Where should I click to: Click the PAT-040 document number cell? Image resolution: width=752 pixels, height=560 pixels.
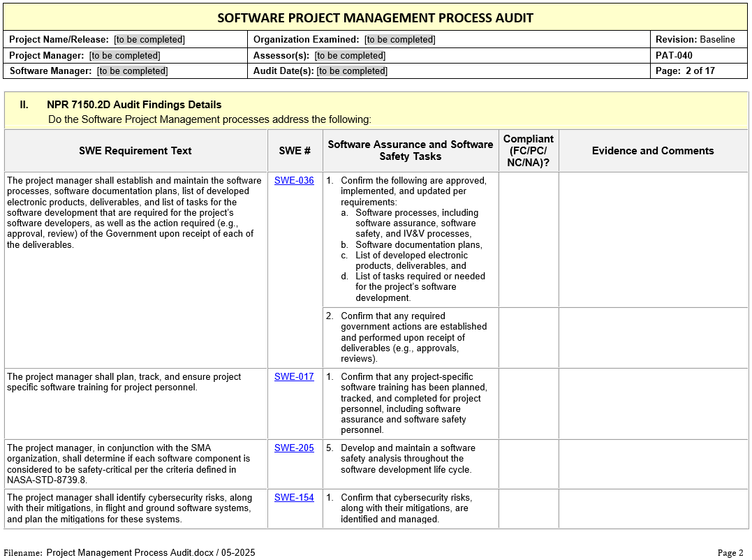click(x=674, y=56)
